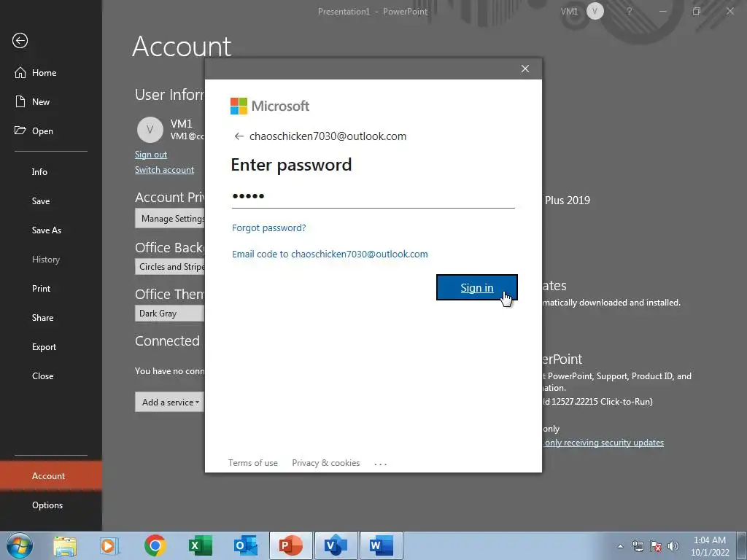Click the taskbar clock showing 1:04 AM
747x560 pixels.
pyautogui.click(x=710, y=546)
